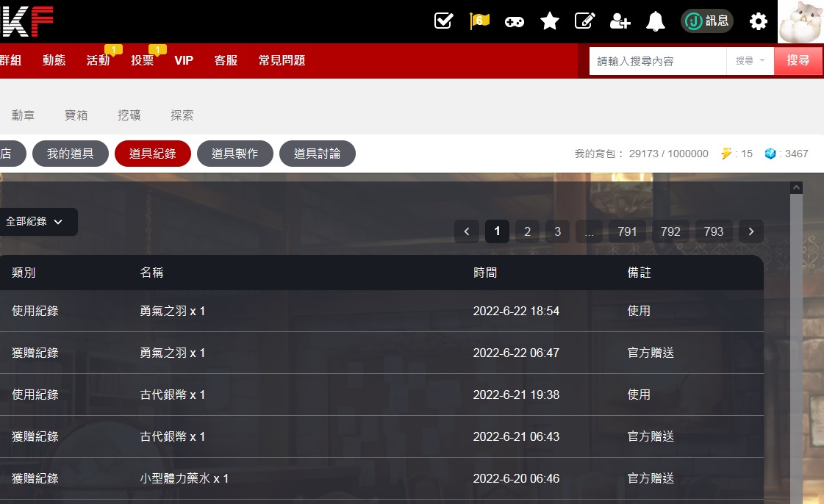Click the checkmark task icon in header
The height and width of the screenshot is (504, 824).
444,21
